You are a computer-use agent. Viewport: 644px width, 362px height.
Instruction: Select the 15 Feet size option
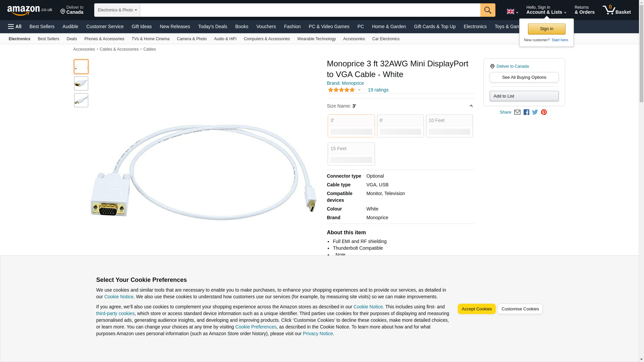pyautogui.click(x=351, y=154)
